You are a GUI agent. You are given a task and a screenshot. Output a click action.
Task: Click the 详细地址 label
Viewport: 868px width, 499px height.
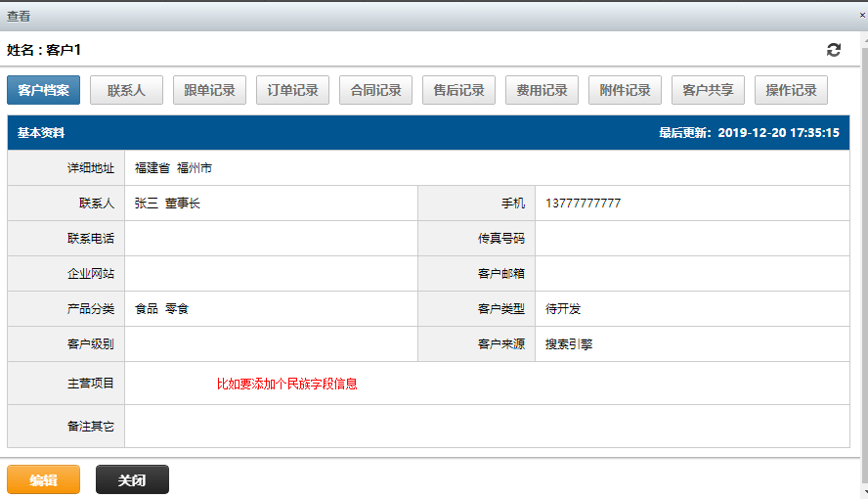coord(91,168)
